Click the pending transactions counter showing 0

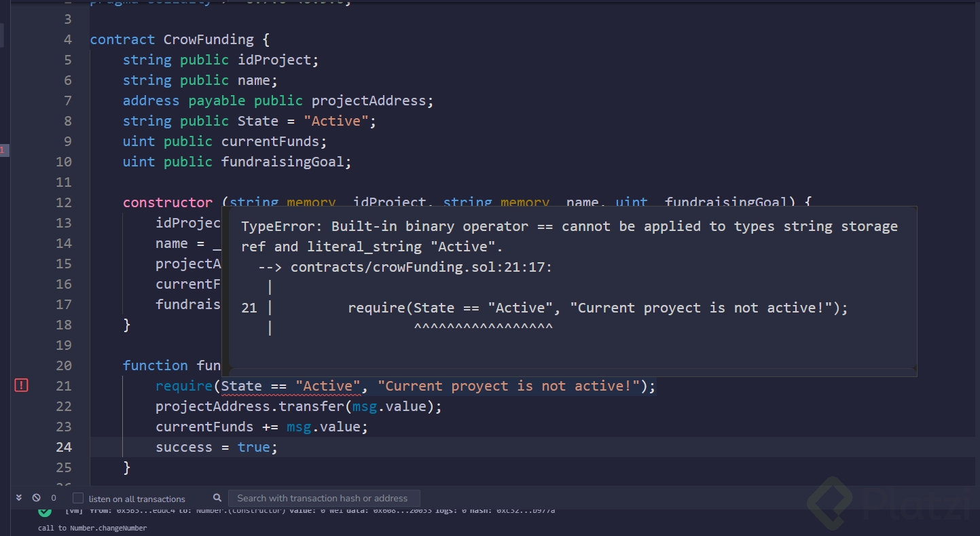[x=54, y=498]
